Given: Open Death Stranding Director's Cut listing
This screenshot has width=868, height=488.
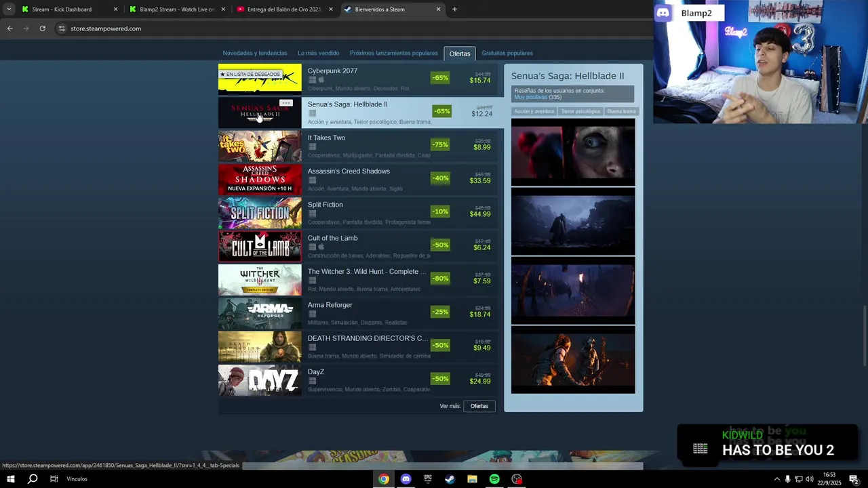Looking at the screenshot, I should pos(357,347).
